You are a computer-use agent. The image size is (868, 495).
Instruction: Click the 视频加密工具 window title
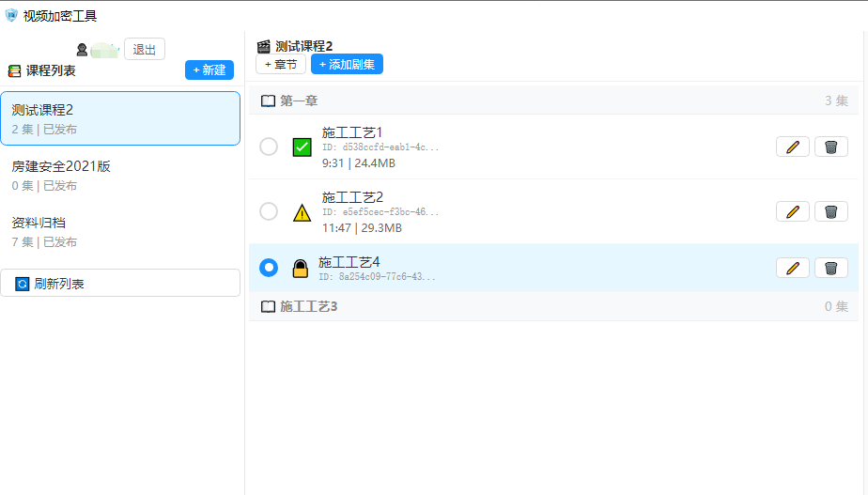[x=60, y=16]
